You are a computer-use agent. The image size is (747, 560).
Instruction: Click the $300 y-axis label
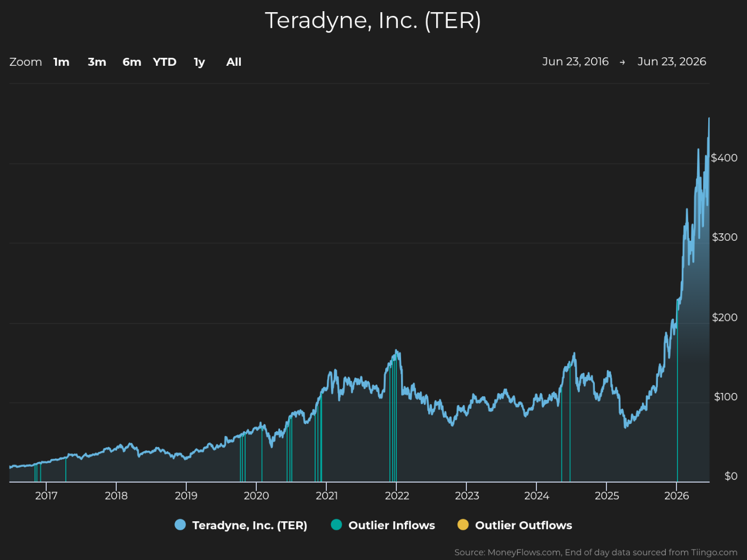pyautogui.click(x=725, y=237)
